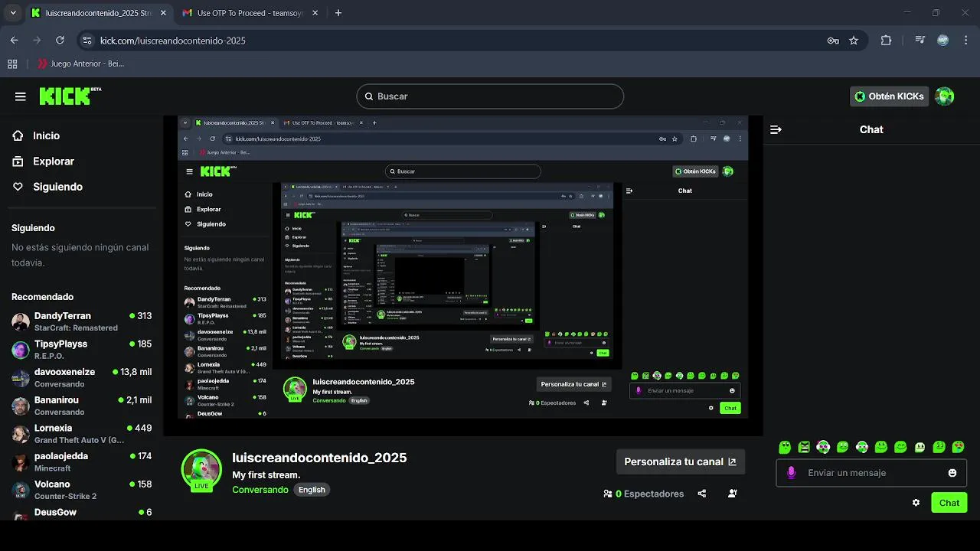Viewport: 980px width, 551px height.
Task: Click the user icon right of the share icon
Action: (x=733, y=494)
